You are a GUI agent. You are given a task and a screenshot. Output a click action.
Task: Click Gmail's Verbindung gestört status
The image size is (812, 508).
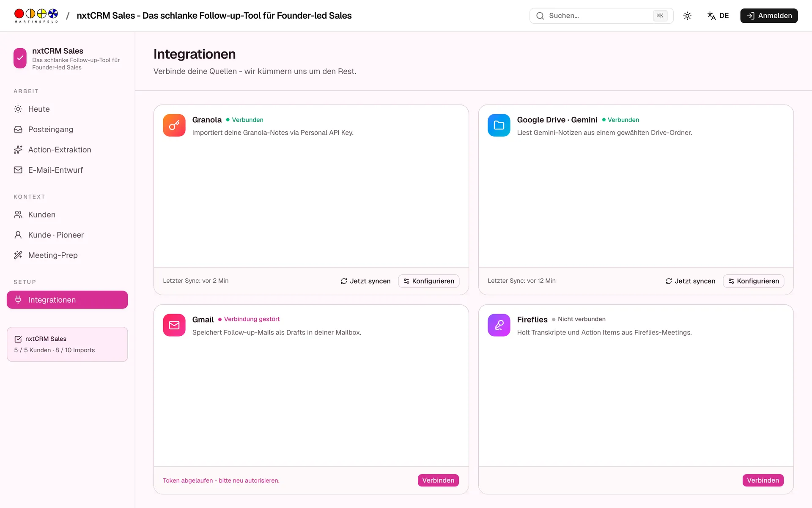click(249, 319)
